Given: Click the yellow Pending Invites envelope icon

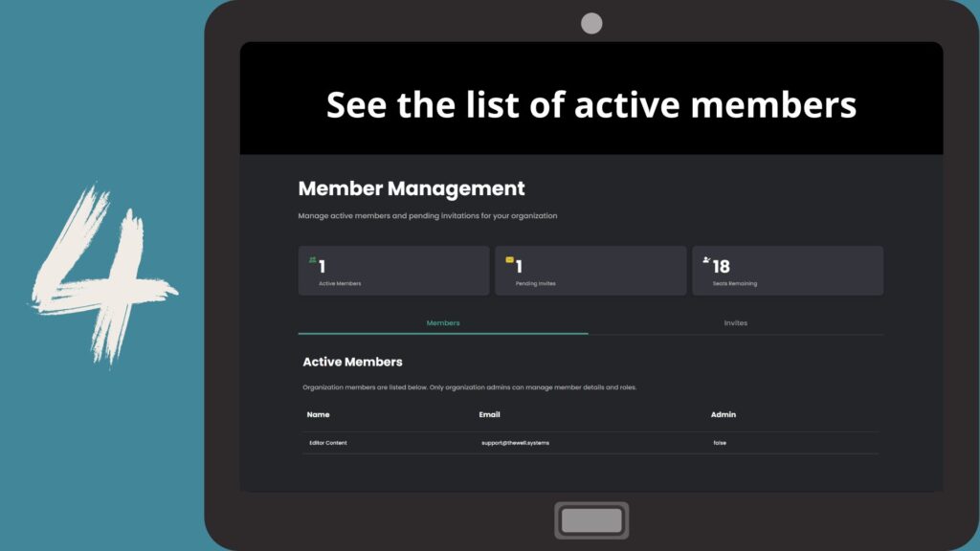Looking at the screenshot, I should point(510,259).
